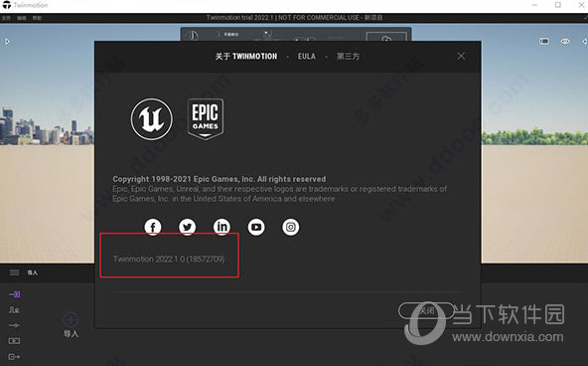Image resolution: width=588 pixels, height=366 pixels.
Task: Maximize the Twinmotion window
Action: pyautogui.click(x=558, y=5)
